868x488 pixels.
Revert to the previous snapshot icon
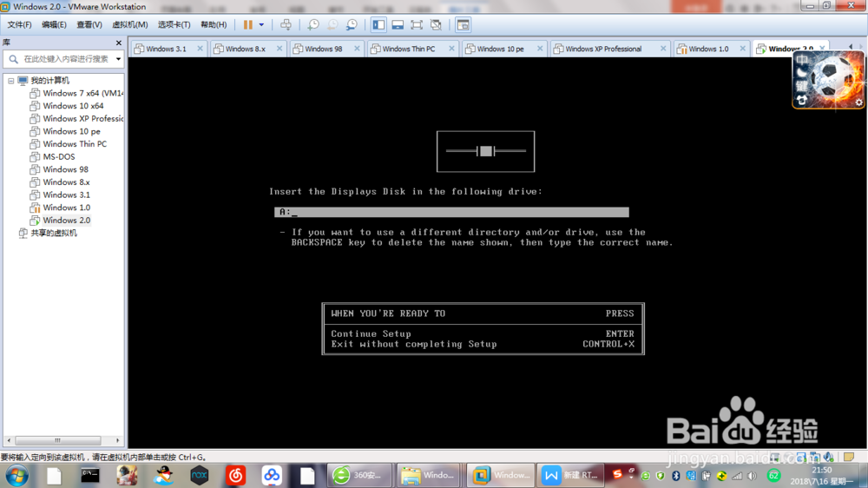332,25
